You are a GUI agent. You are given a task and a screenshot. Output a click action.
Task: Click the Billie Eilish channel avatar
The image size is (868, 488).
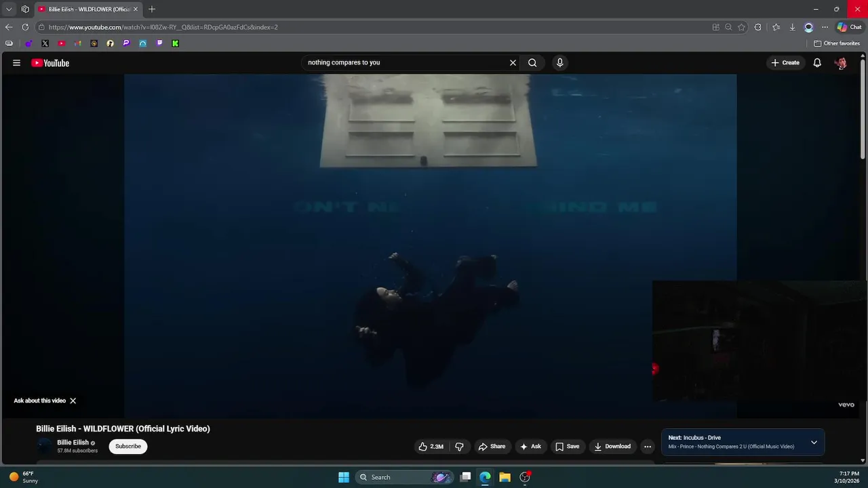[44, 446]
